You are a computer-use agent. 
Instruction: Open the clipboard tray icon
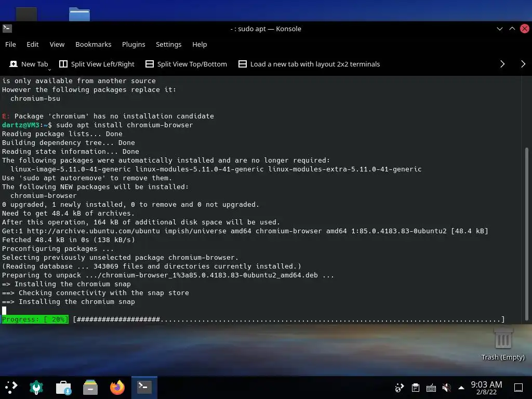pyautogui.click(x=416, y=388)
